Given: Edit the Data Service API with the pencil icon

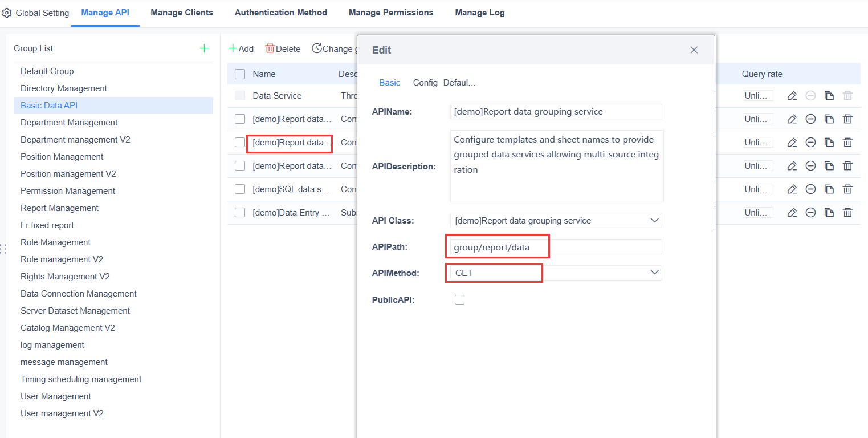Looking at the screenshot, I should pos(792,95).
